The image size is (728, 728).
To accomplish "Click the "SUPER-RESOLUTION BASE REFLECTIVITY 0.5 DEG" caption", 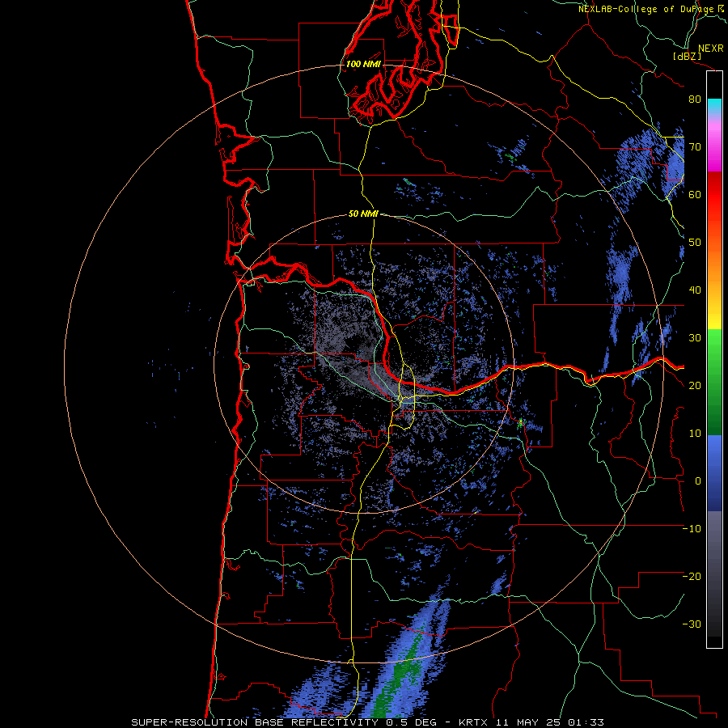I will pyautogui.click(x=283, y=722).
